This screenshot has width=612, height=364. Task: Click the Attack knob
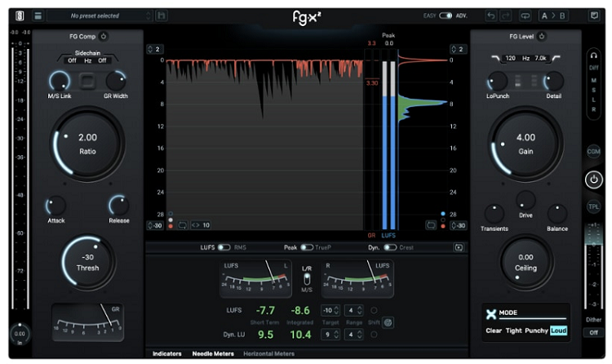pyautogui.click(x=55, y=206)
